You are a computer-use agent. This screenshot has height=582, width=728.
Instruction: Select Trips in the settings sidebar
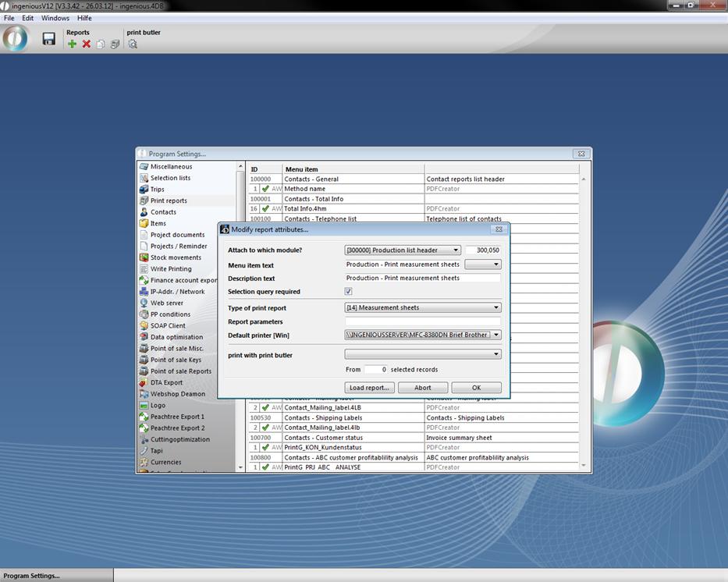158,190
